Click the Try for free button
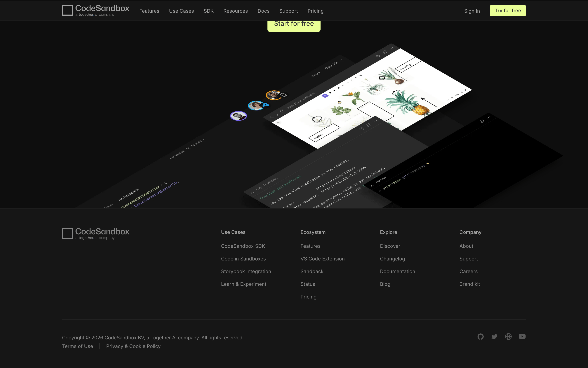Screen dimensions: 588x368 click(x=508, y=11)
